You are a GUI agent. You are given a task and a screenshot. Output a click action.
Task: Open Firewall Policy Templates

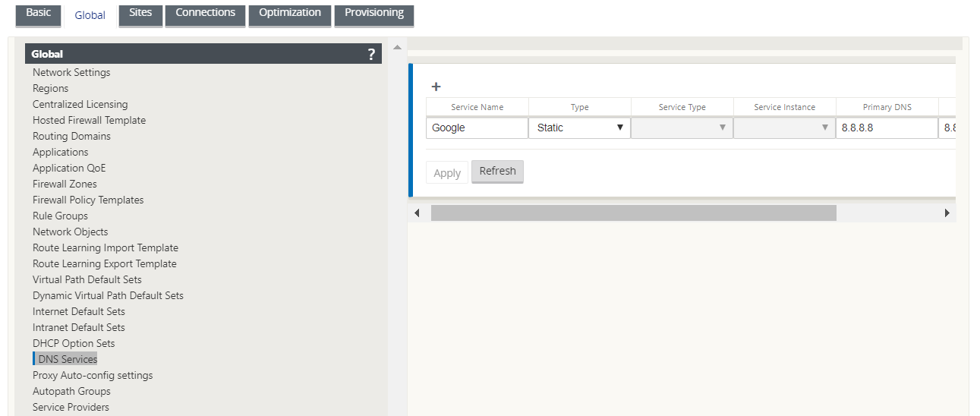[88, 200]
